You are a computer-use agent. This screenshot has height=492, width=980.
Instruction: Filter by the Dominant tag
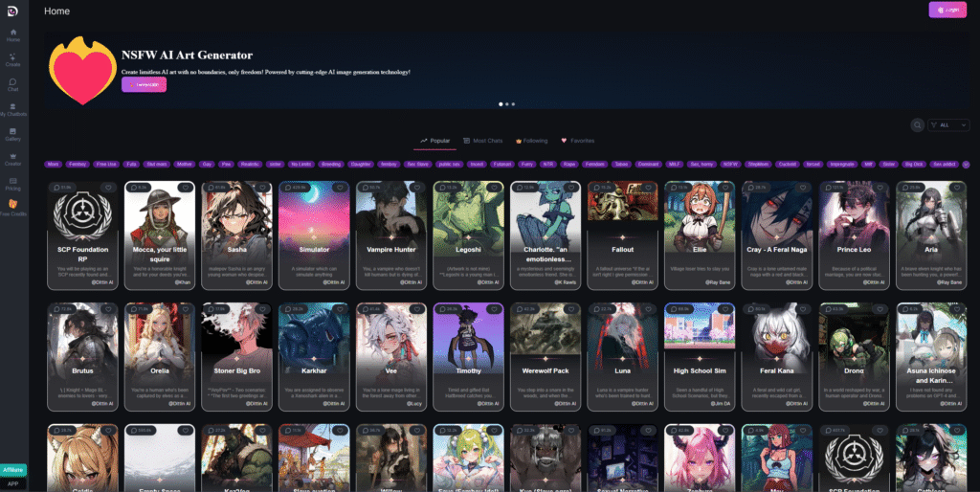tap(648, 165)
